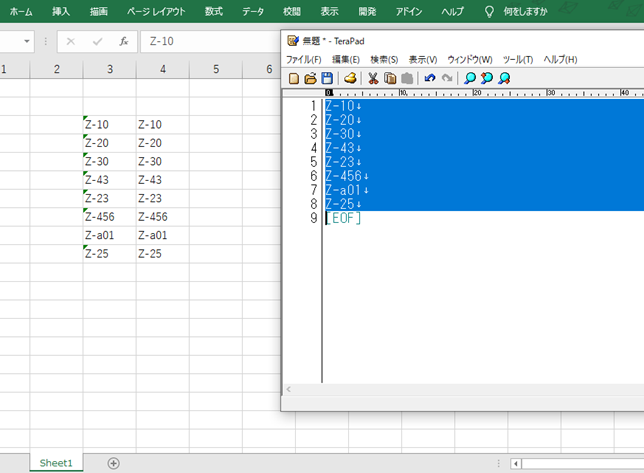Image resolution: width=644 pixels, height=473 pixels.
Task: Click cell Z-10 in Excel column 3
Action: pos(110,124)
